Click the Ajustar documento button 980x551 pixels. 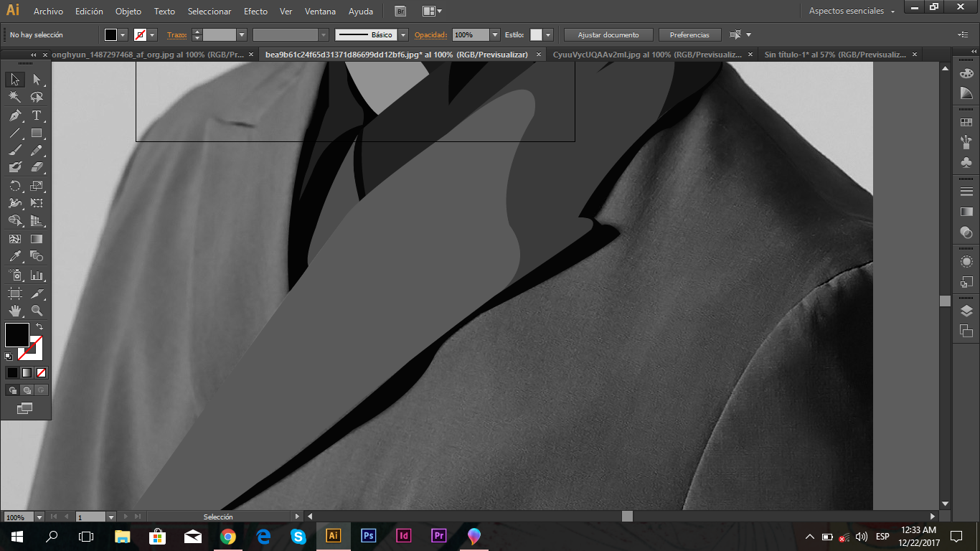click(x=608, y=34)
